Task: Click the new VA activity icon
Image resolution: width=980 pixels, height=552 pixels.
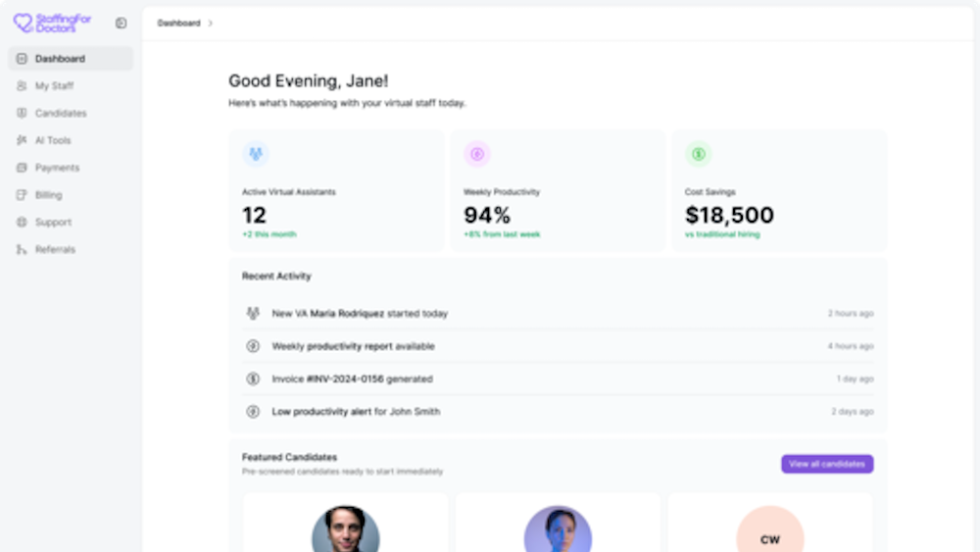Action: (253, 314)
